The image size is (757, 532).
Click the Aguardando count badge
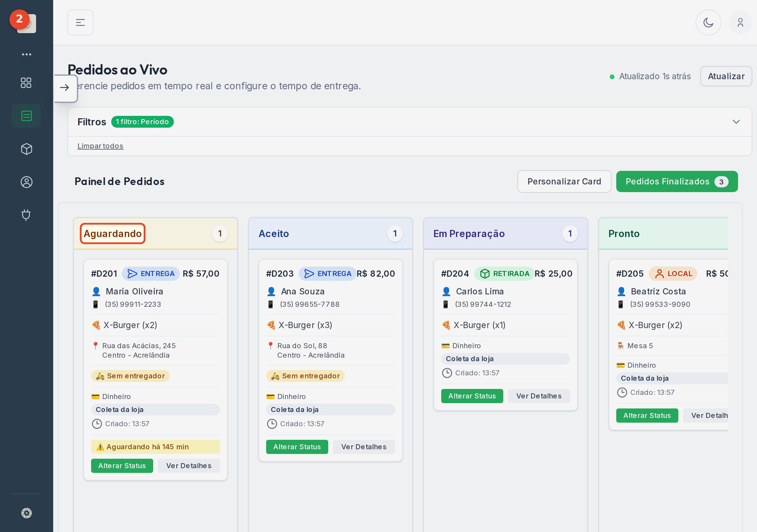click(x=220, y=233)
